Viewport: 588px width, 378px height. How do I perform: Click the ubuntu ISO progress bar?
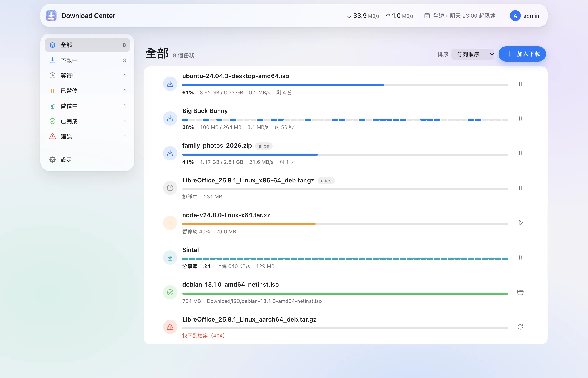[x=345, y=85]
